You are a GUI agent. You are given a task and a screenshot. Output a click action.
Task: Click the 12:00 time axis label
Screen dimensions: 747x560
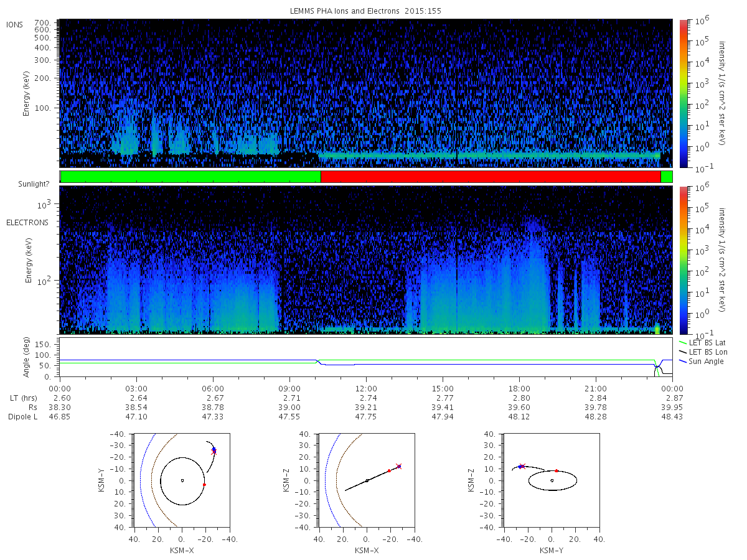[x=366, y=388]
